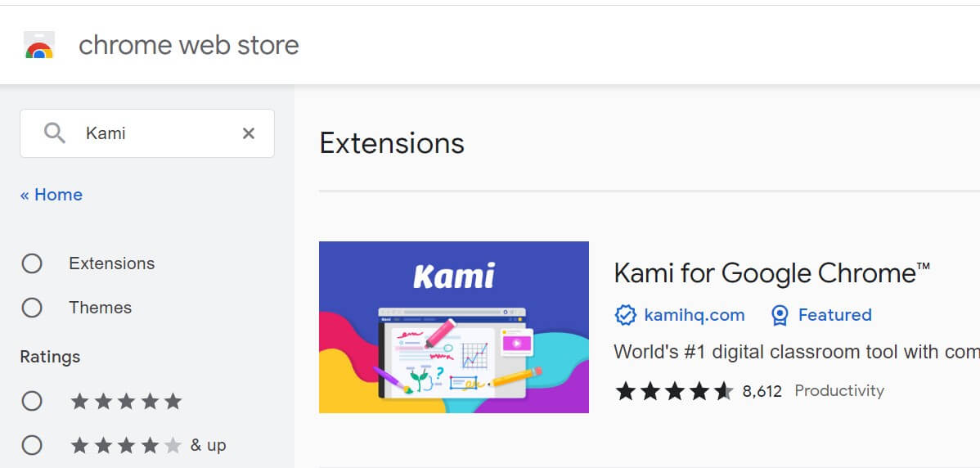
Task: Open Kami for Google Chrome title
Action: click(772, 273)
